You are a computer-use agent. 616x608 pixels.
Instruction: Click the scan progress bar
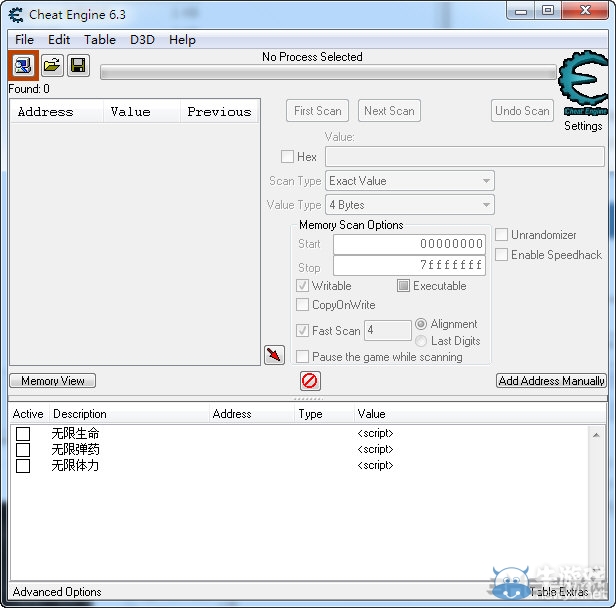[328, 73]
